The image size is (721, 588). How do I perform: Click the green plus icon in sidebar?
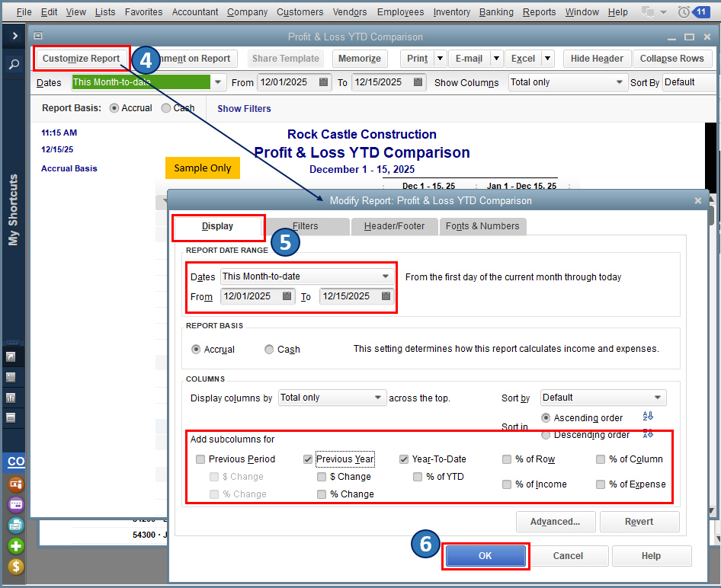[16, 546]
